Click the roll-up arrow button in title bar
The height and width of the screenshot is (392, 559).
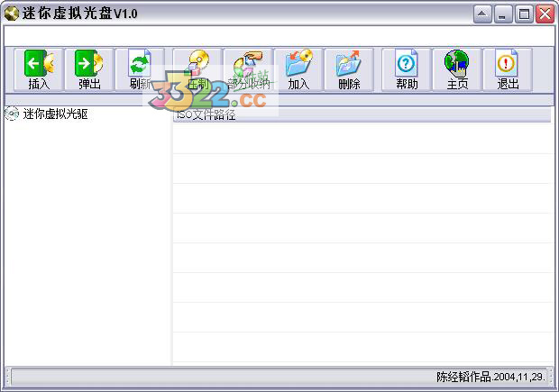(x=482, y=14)
